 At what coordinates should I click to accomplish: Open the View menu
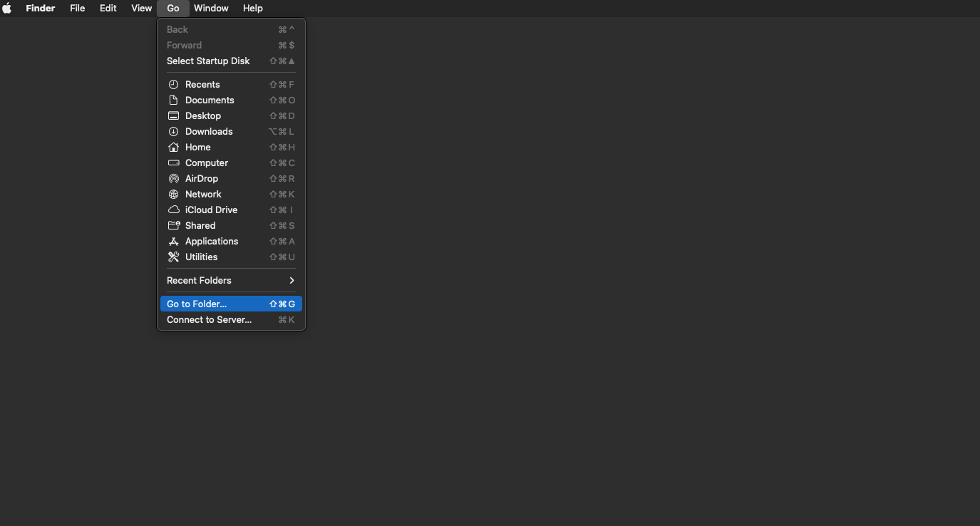tap(142, 9)
